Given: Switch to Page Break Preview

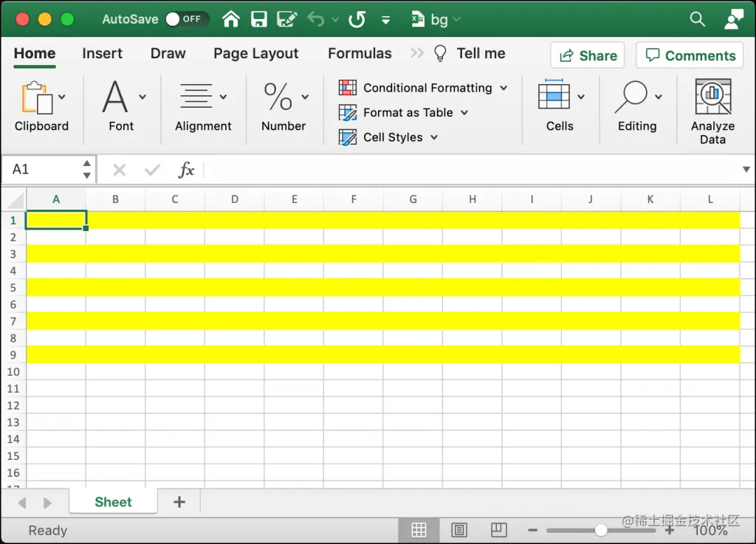Looking at the screenshot, I should point(498,530).
